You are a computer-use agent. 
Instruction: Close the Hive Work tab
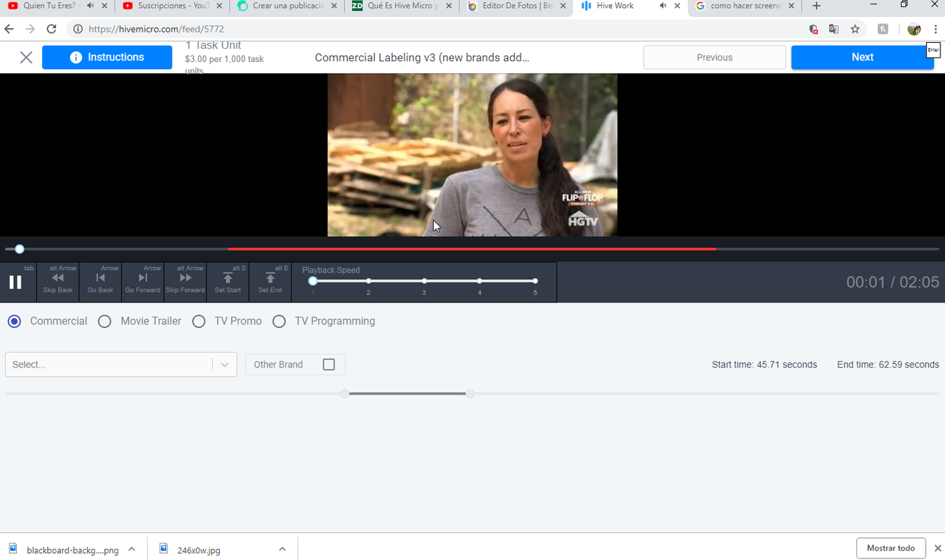(677, 6)
